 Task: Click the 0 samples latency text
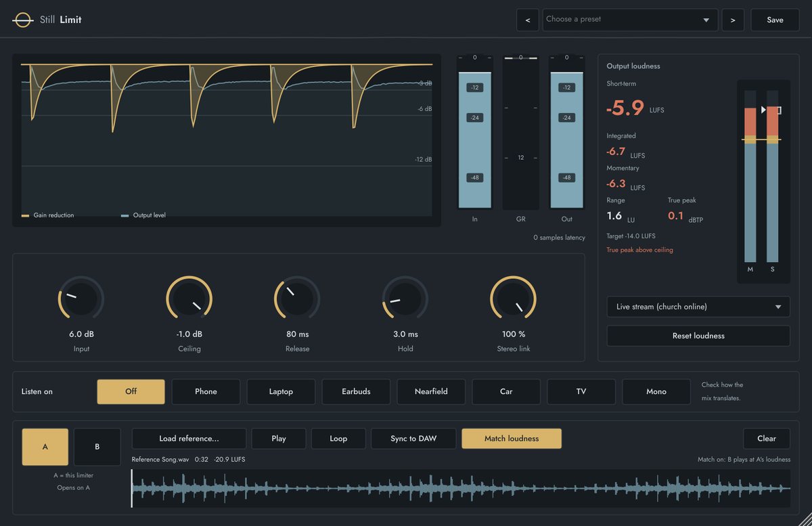559,238
